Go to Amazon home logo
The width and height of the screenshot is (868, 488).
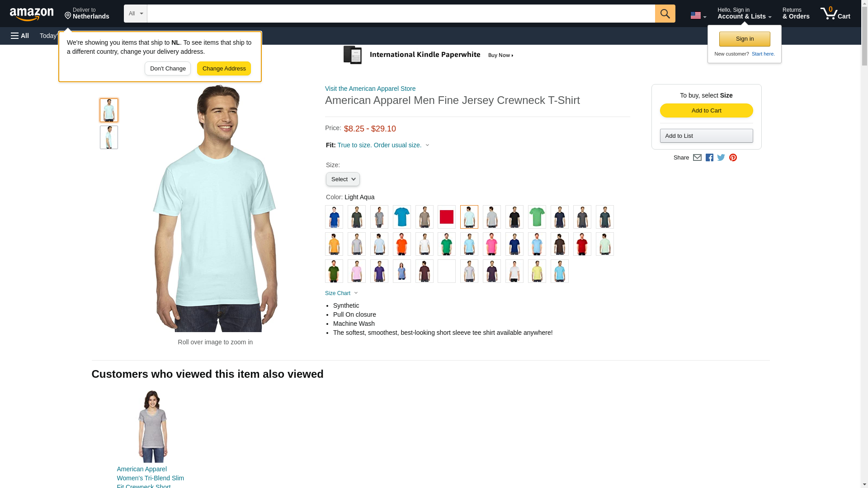(x=32, y=14)
